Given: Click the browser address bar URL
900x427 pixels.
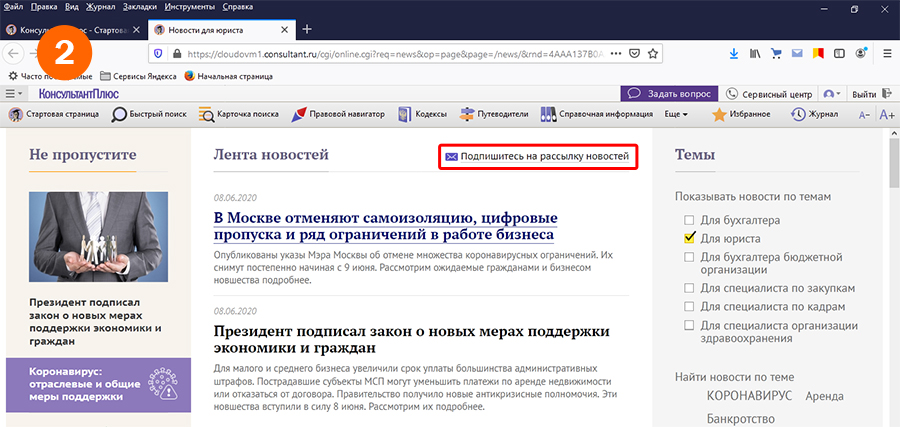Looking at the screenshot, I should [x=380, y=52].
